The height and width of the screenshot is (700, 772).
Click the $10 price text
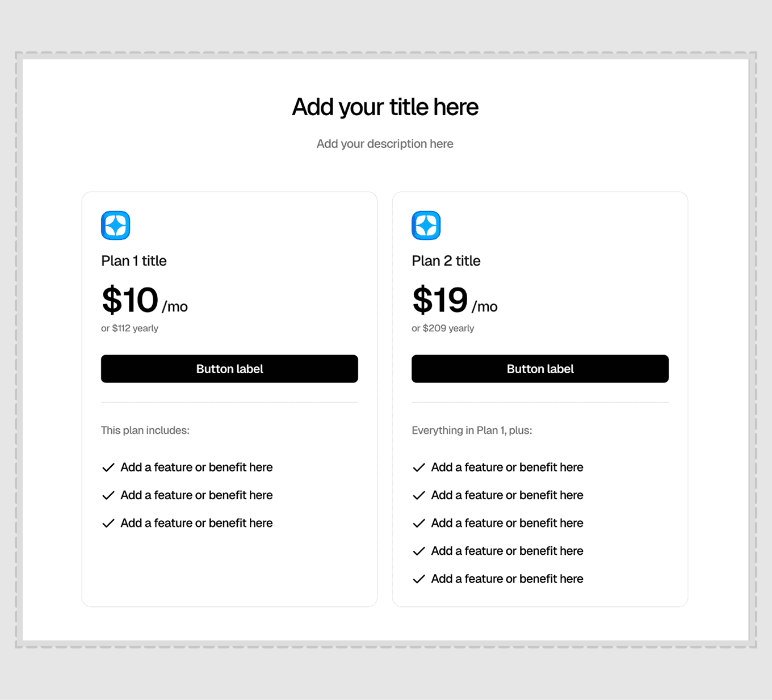(130, 300)
